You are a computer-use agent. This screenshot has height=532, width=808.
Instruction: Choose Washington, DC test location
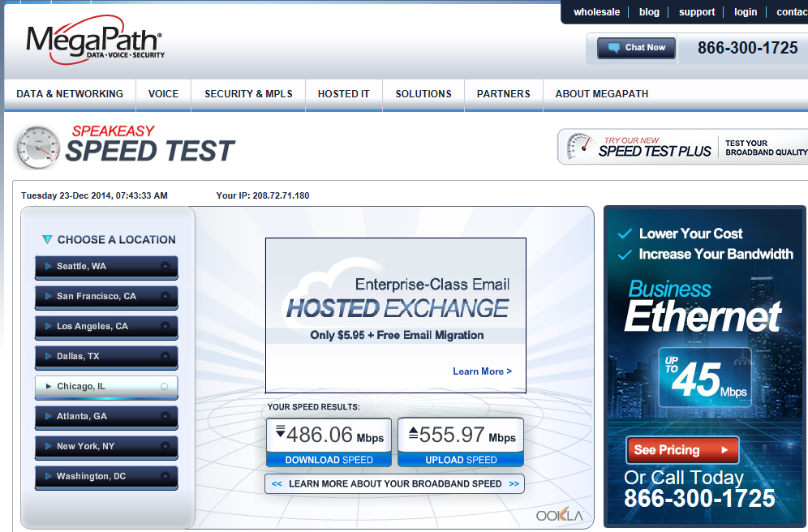point(106,476)
